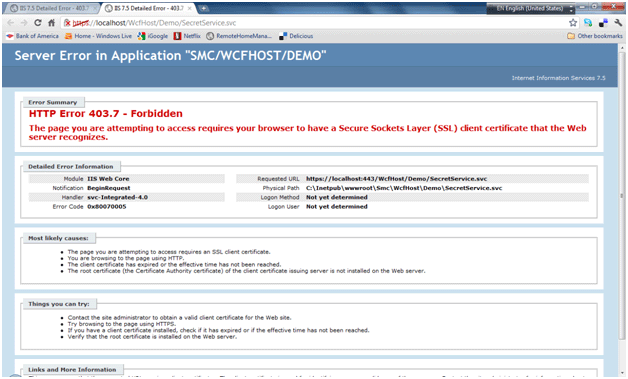
Task: Switch to the first IIS 7.5 Detailed Error tab
Action: (x=52, y=8)
